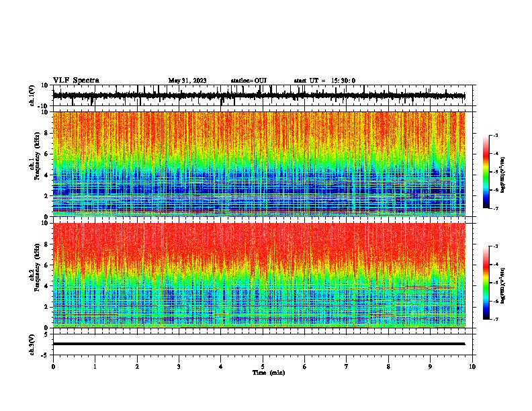This screenshot has width=532, height=411.
Task: Click the '-7' label on ch.1 colorbar
Action: pos(496,209)
